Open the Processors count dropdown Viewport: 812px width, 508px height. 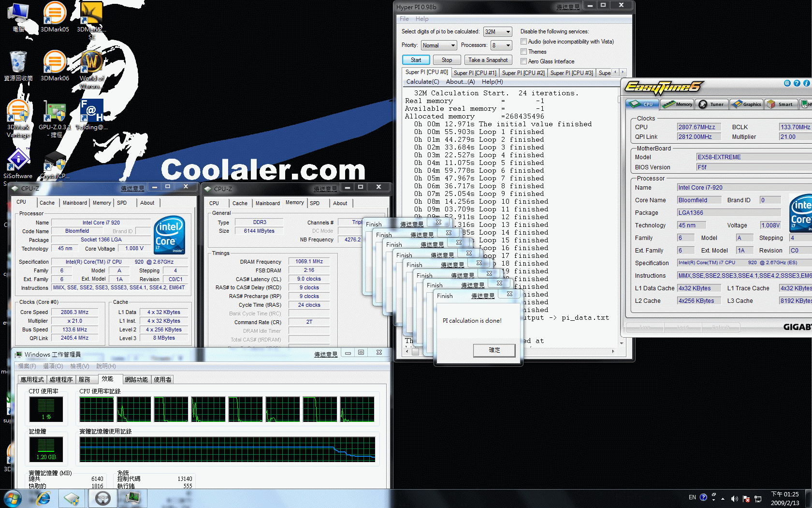coord(501,45)
